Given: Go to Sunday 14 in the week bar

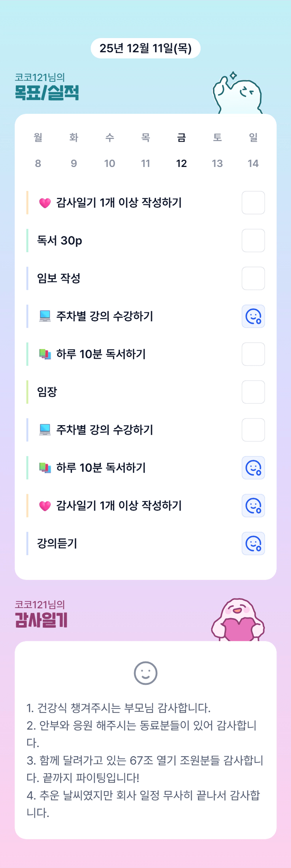Looking at the screenshot, I should coord(253,163).
